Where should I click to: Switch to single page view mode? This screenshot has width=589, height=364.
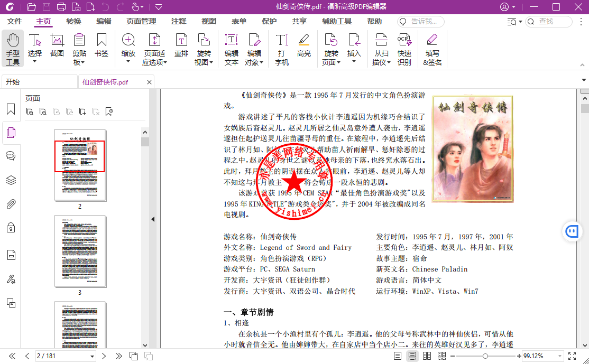[398, 356]
